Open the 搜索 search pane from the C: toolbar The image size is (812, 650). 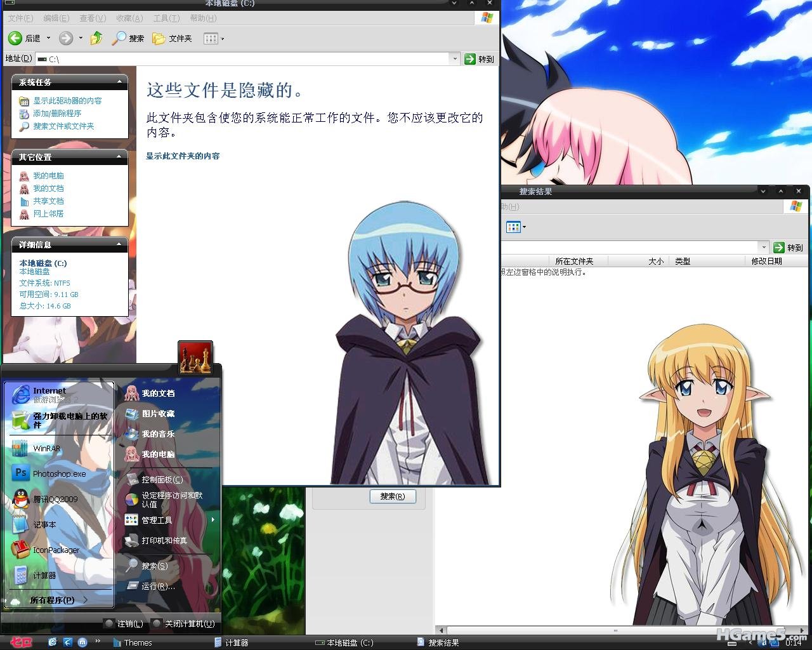[128, 39]
